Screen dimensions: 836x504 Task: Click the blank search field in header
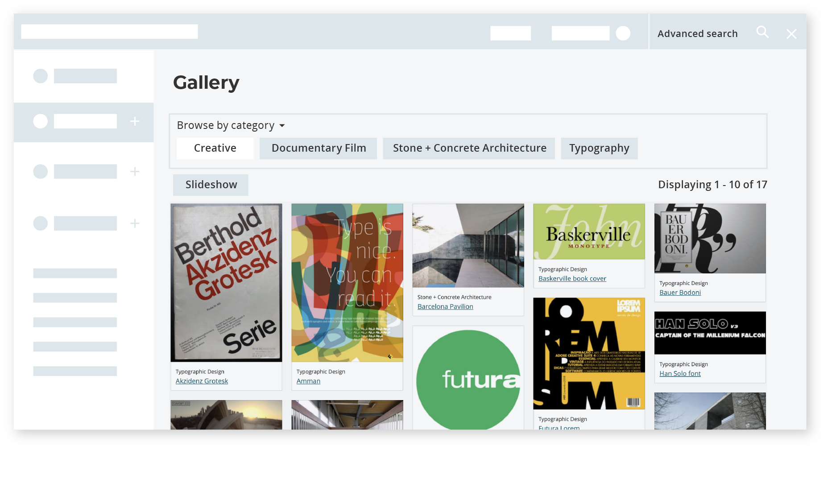pos(109,32)
